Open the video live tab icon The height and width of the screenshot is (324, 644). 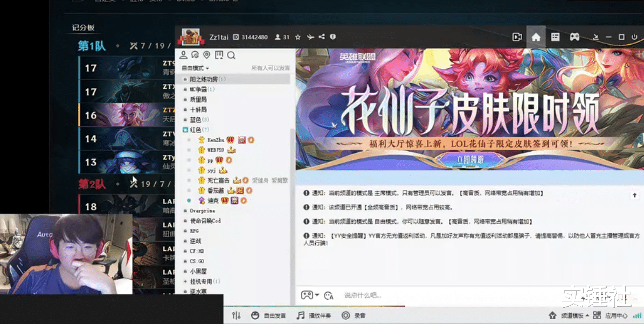[x=517, y=37]
